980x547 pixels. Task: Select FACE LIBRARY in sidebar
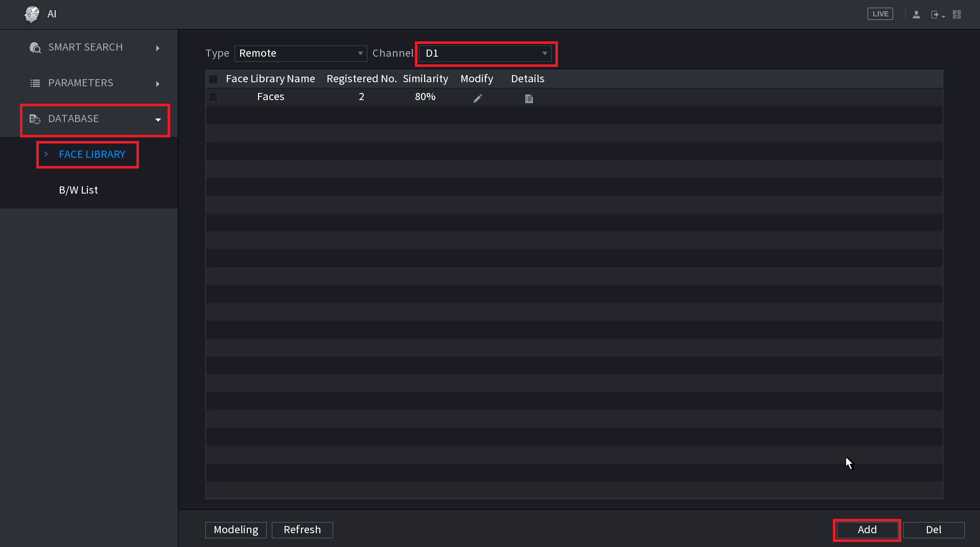(92, 154)
